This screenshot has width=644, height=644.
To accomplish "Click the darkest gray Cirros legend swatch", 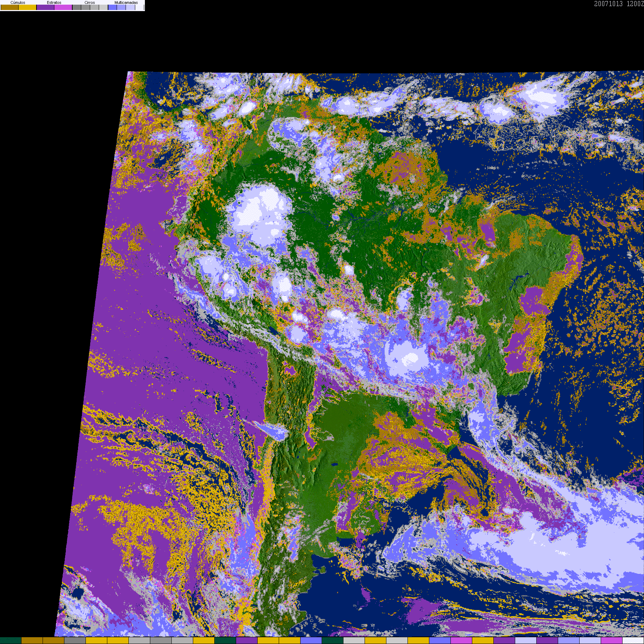I will point(77,7).
